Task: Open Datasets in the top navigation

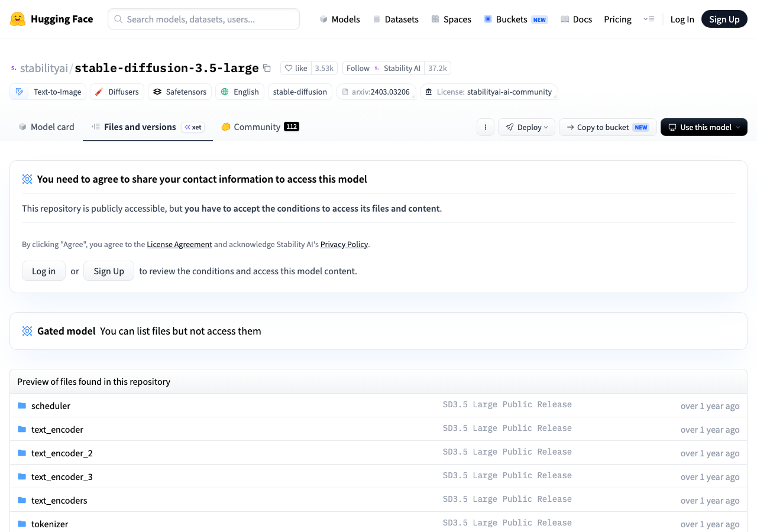Action: [x=396, y=19]
